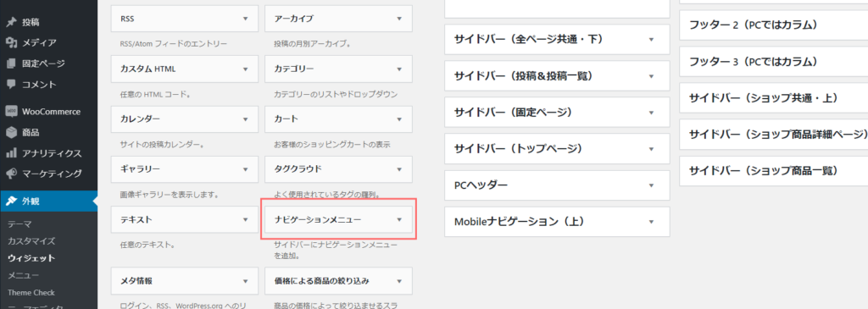Expand the カテゴリー widget arrow

pos(399,69)
